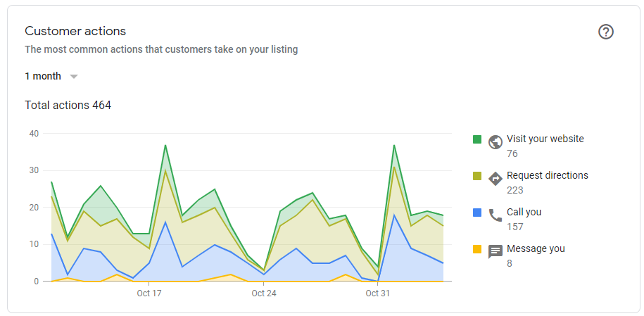Click the globe icon for website visits
The width and height of the screenshot is (644, 316).
click(x=495, y=141)
